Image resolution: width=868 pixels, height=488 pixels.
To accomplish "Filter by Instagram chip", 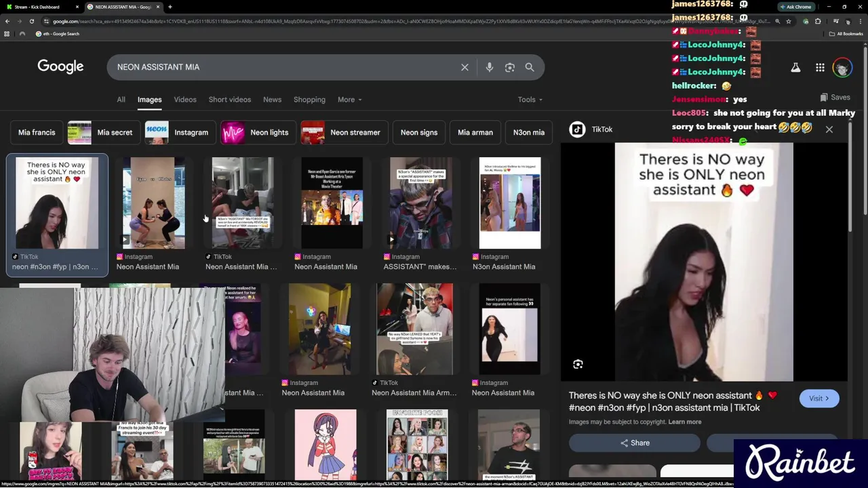I will click(180, 132).
